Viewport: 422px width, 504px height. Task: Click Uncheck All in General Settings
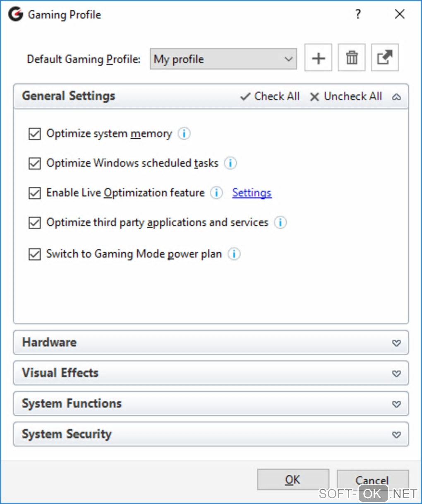pyautogui.click(x=346, y=96)
